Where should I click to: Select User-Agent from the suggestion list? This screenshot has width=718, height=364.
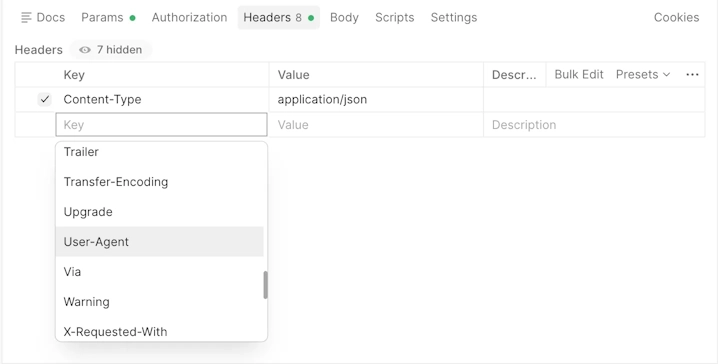tap(159, 241)
